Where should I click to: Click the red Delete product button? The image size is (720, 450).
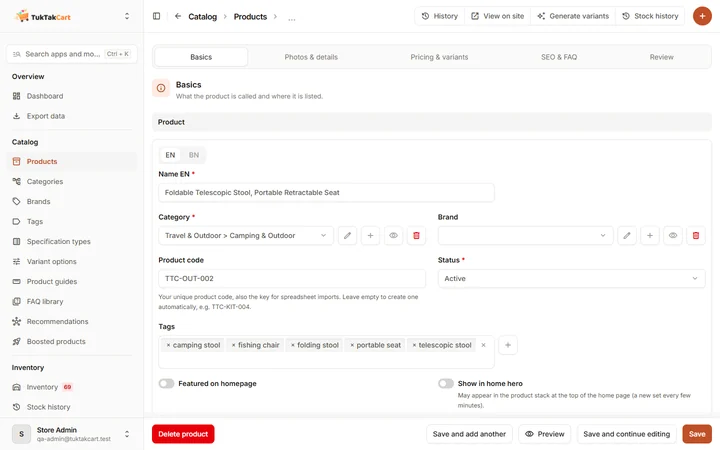click(183, 434)
